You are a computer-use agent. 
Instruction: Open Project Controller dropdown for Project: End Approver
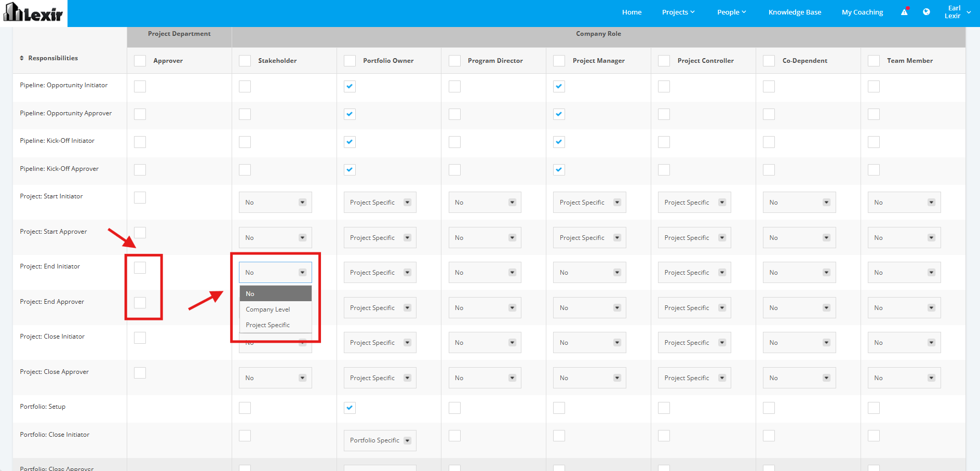pos(694,308)
